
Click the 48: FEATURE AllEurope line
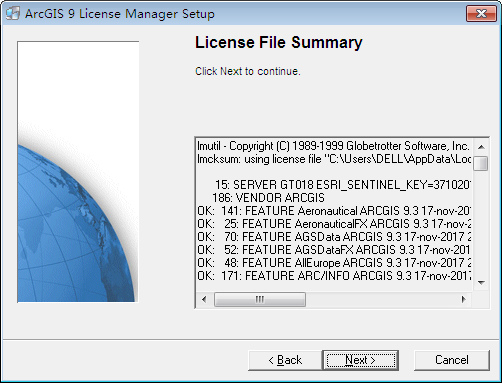pos(334,263)
